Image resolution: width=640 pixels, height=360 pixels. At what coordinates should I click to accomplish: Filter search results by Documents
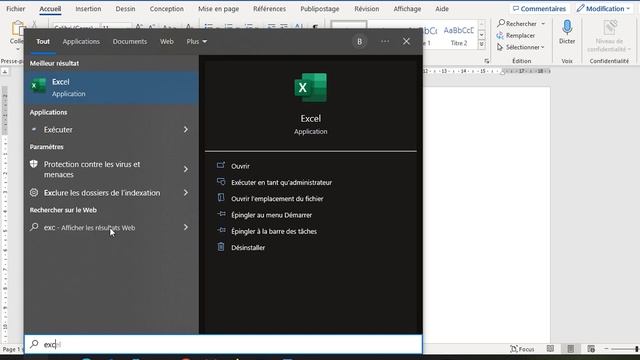[x=130, y=42]
